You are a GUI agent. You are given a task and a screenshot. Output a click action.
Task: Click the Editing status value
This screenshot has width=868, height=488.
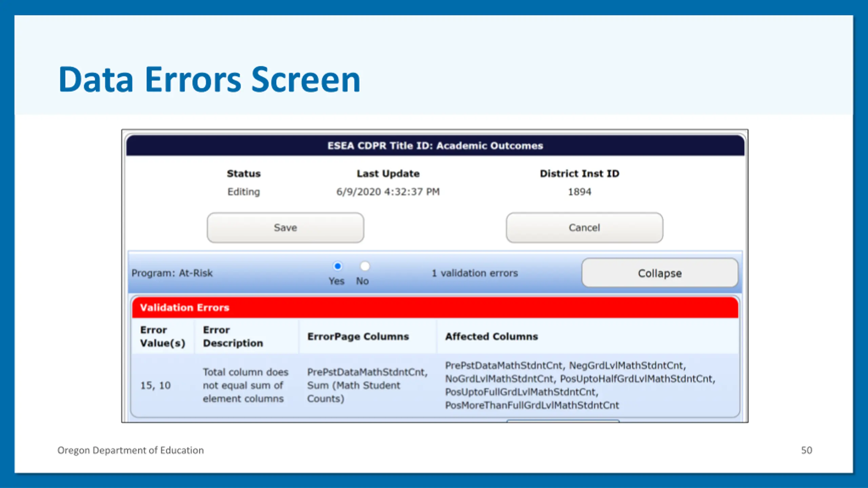[x=243, y=192]
